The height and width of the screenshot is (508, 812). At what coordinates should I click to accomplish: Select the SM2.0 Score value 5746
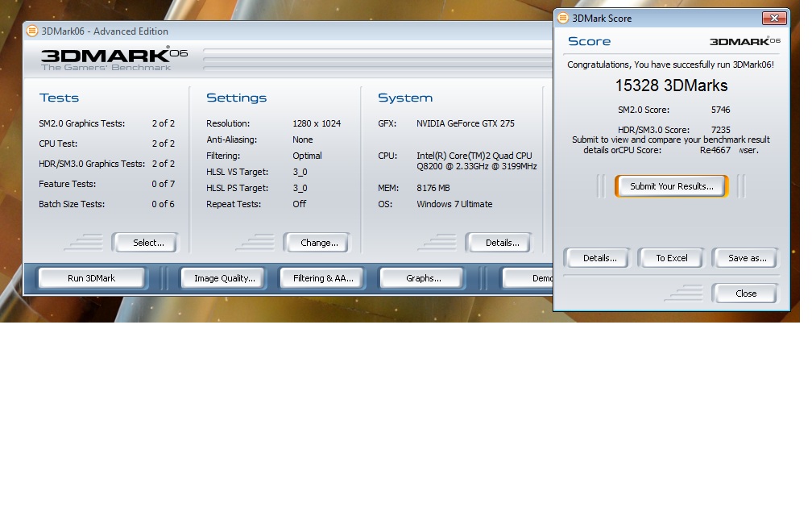tap(720, 110)
